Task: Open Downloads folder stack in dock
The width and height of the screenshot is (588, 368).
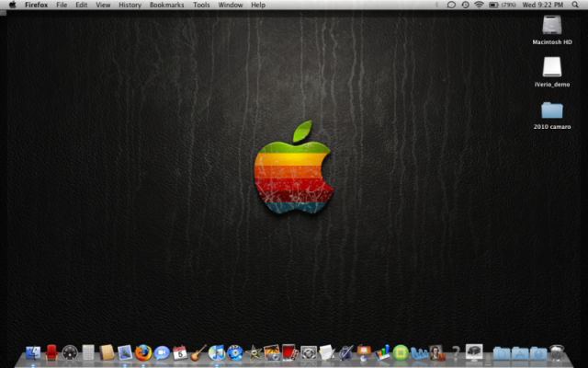Action: click(538, 353)
